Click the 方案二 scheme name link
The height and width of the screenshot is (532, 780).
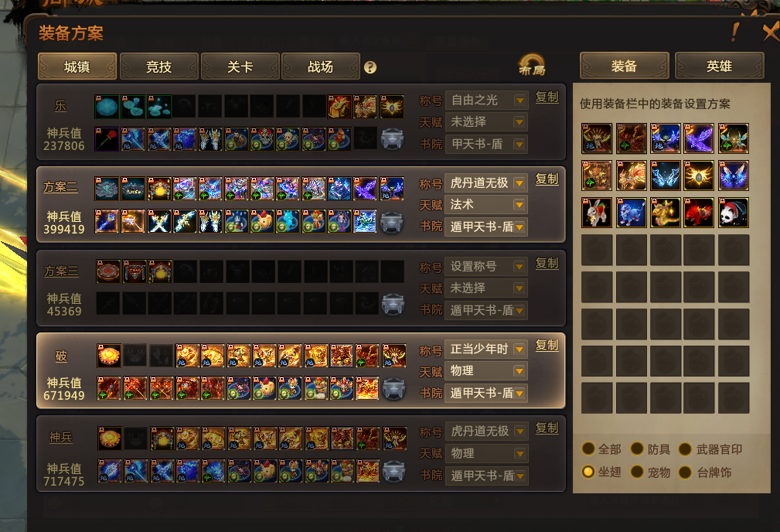click(x=60, y=187)
